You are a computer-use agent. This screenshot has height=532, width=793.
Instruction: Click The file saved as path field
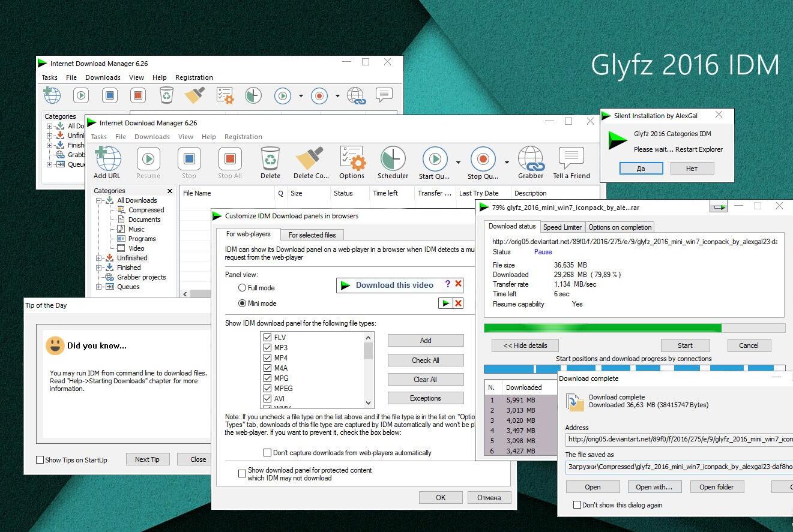point(679,467)
